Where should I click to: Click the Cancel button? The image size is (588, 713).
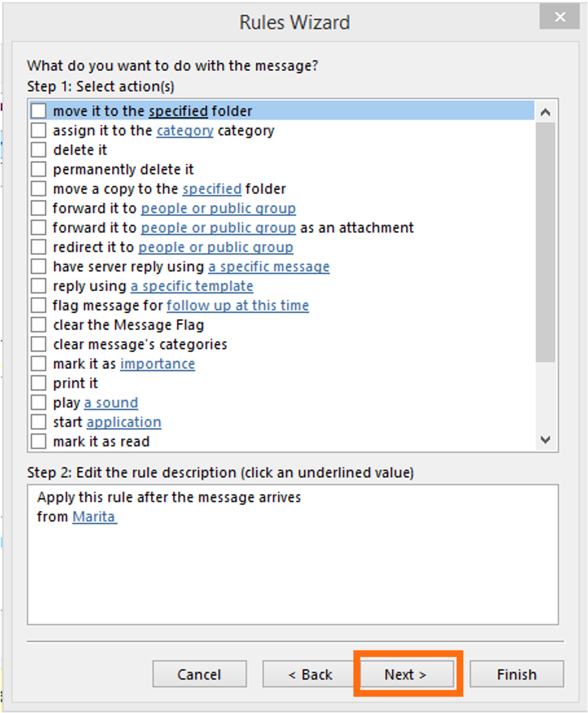pyautogui.click(x=200, y=674)
